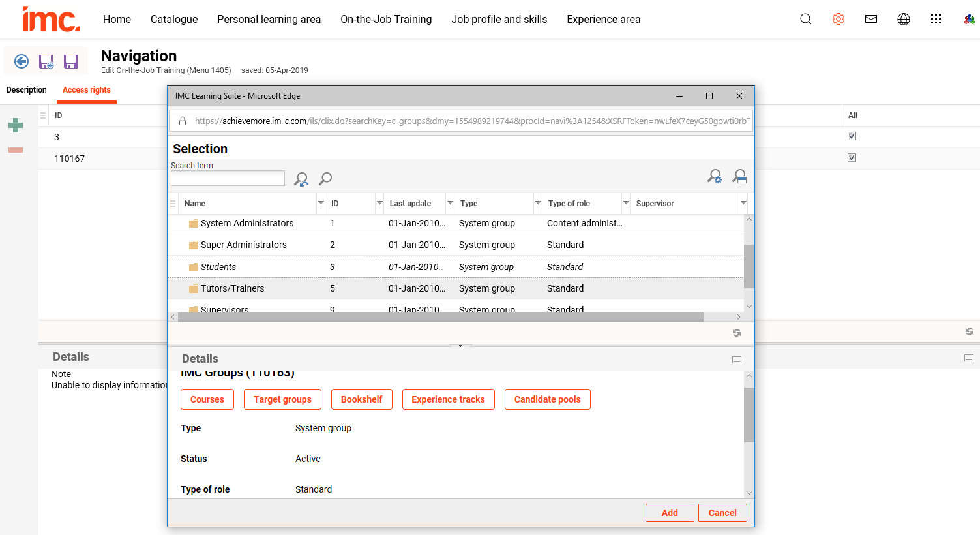Open the apps grid icon
Screen dimensions: 980x535
[x=936, y=19]
